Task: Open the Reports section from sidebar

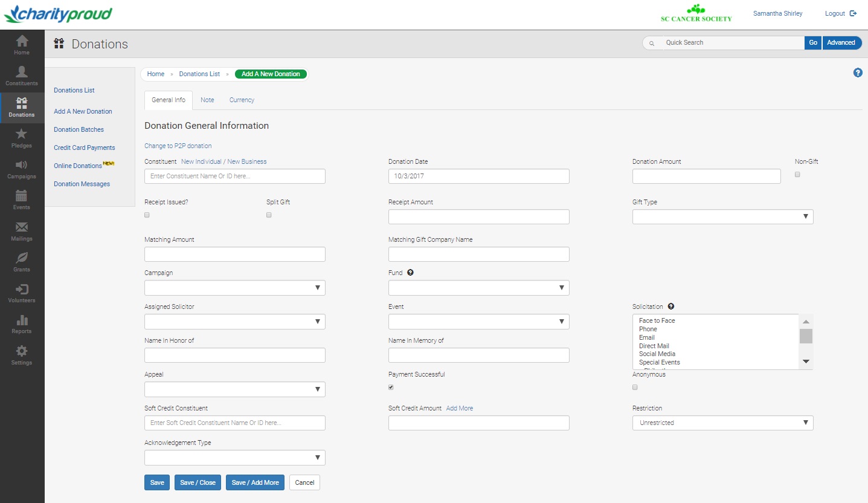Action: click(22, 323)
